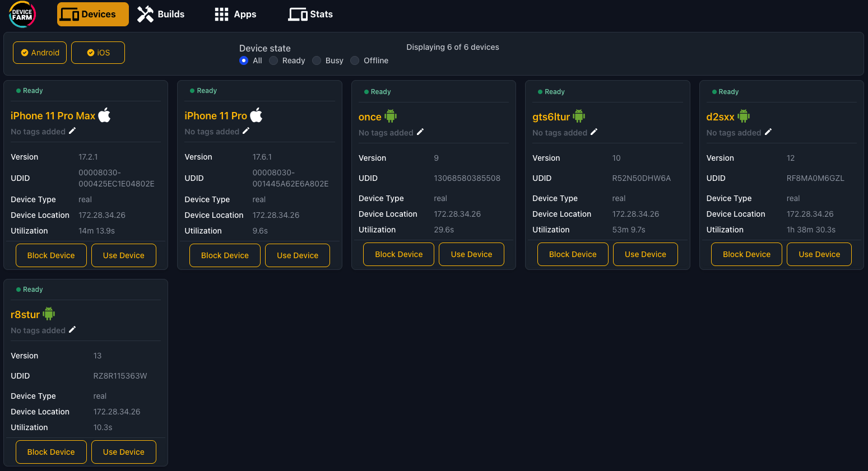
Task: Click Displaying 6 of 6 devices text
Action: pyautogui.click(x=453, y=47)
